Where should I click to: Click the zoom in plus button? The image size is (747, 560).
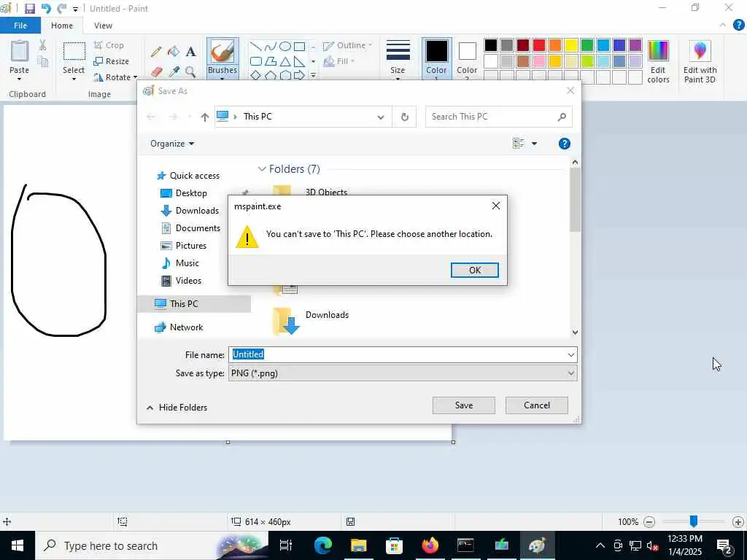(x=738, y=522)
